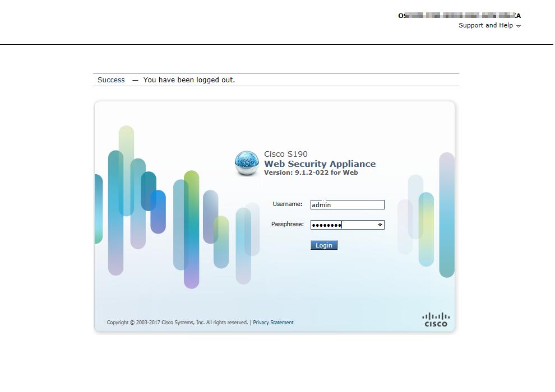Focus the Passphrase input field

pos(347,225)
